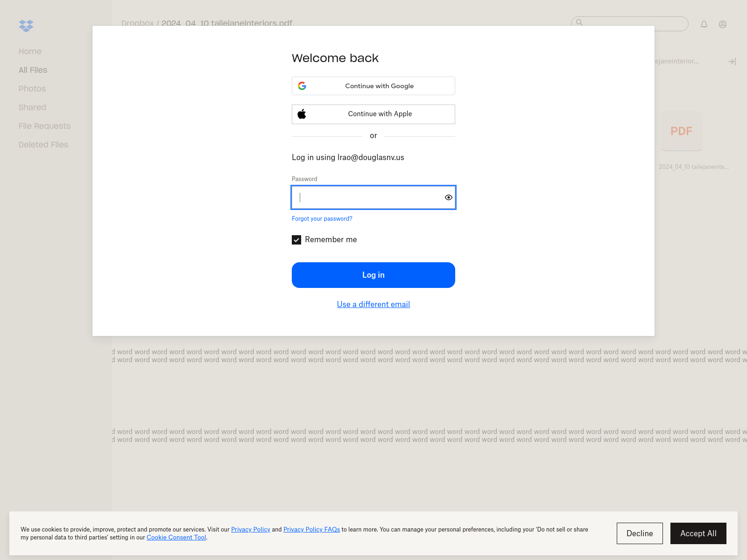
Task: Click the blue Log in button
Action: 373,275
